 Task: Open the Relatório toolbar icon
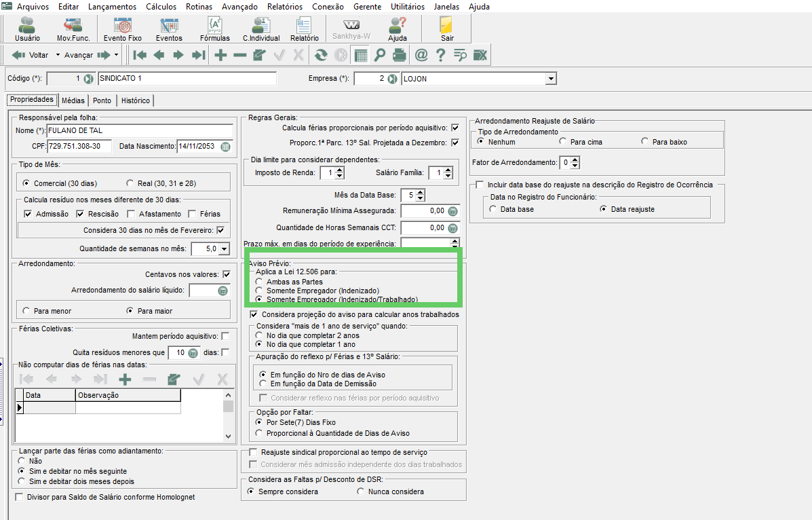[x=304, y=29]
